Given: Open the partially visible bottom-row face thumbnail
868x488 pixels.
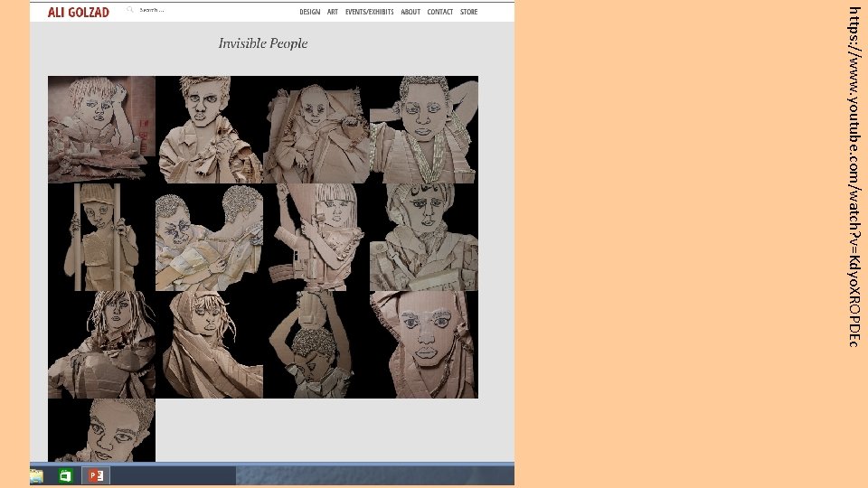Looking at the screenshot, I should pos(102,430).
